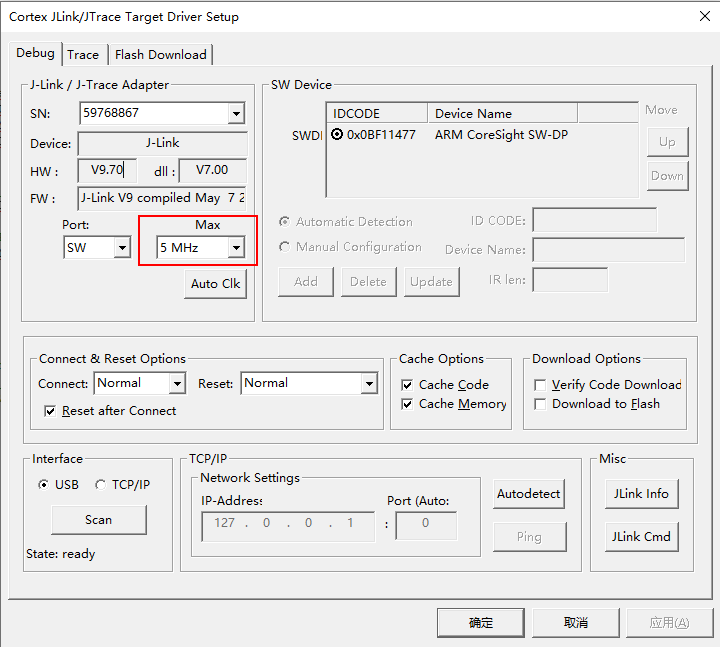
Task: Uncheck the Cache Memory option
Action: [x=407, y=404]
